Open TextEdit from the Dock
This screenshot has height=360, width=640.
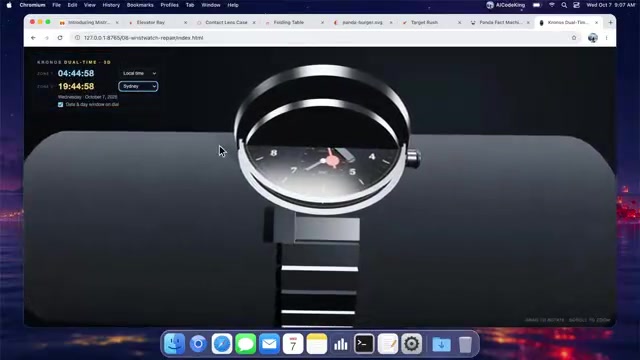point(388,344)
